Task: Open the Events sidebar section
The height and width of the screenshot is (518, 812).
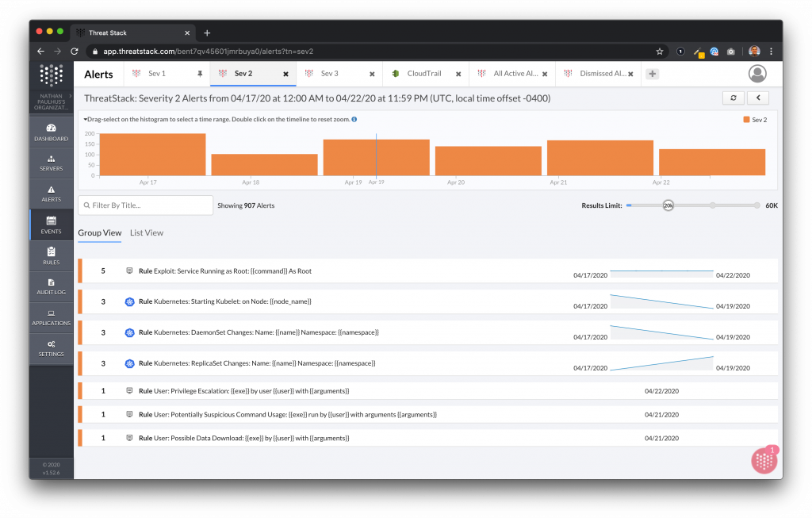Action: tap(51, 224)
